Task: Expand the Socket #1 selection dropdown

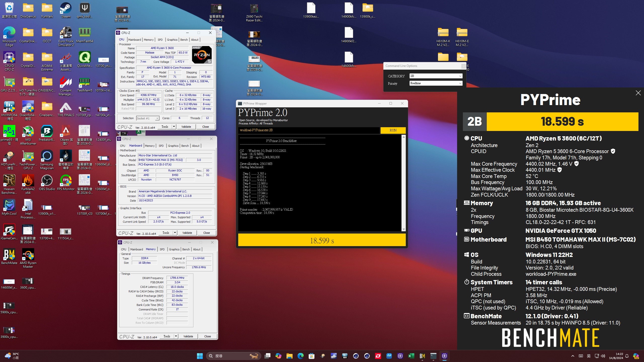Action: [x=148, y=118]
